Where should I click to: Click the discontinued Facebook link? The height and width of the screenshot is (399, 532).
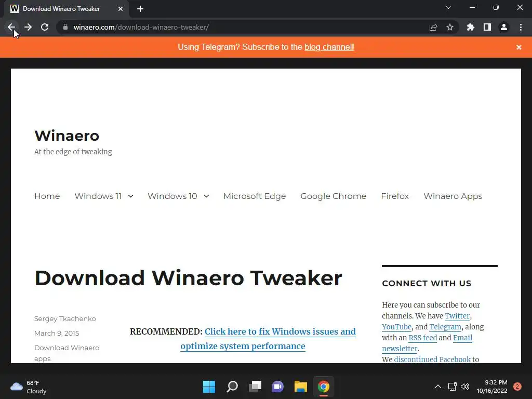pyautogui.click(x=432, y=360)
